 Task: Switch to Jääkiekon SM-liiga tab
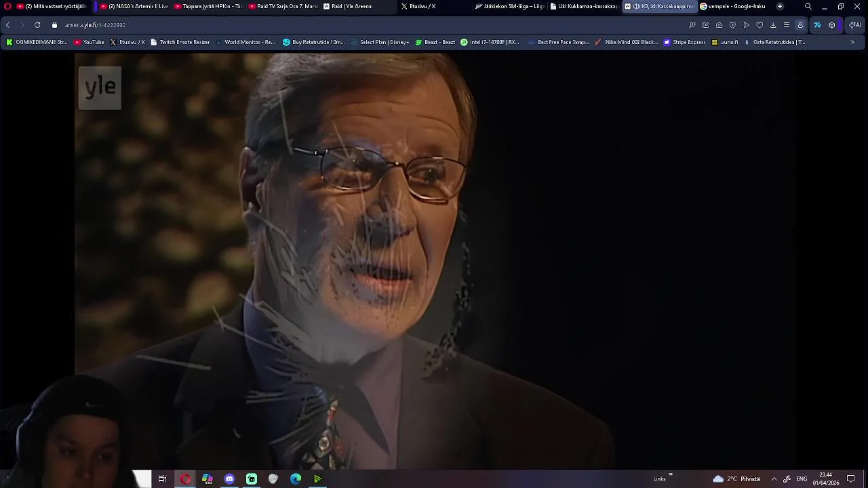(x=510, y=6)
